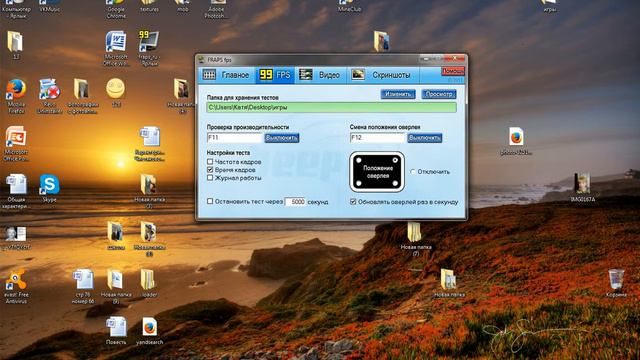Select the Новая папка (9) folder
640x360 pixels.
(116, 287)
